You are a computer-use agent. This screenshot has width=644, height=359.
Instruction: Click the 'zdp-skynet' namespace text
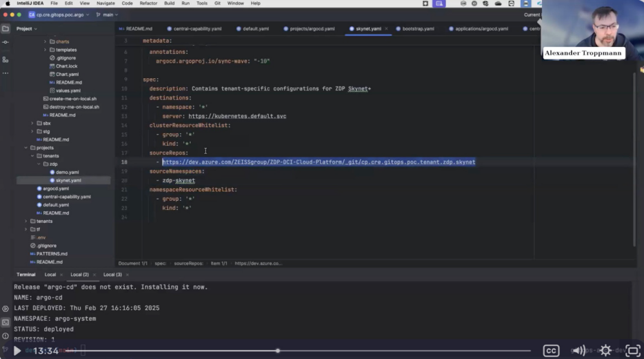[x=179, y=180]
